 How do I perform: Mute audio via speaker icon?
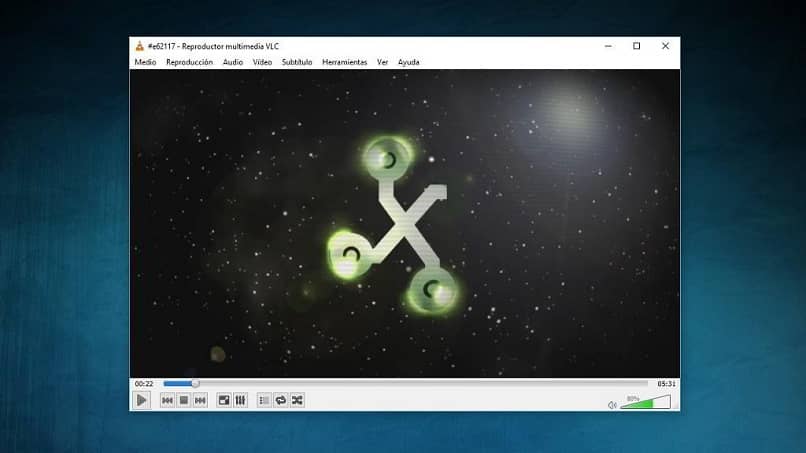[612, 405]
